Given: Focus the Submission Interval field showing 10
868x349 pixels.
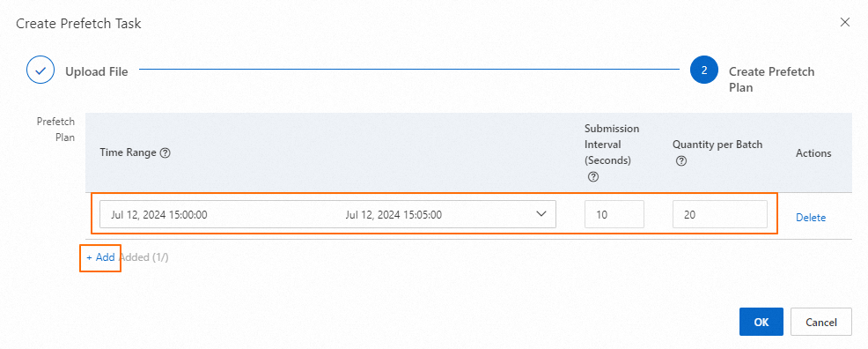Looking at the screenshot, I should [x=614, y=214].
